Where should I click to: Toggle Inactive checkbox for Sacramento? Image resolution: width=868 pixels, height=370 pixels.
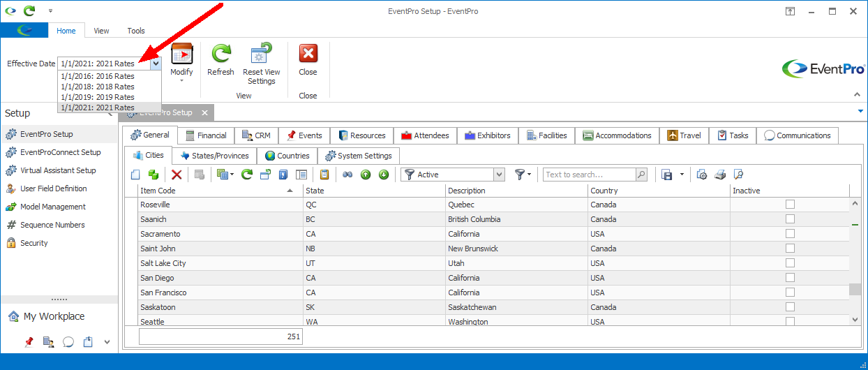[790, 234]
